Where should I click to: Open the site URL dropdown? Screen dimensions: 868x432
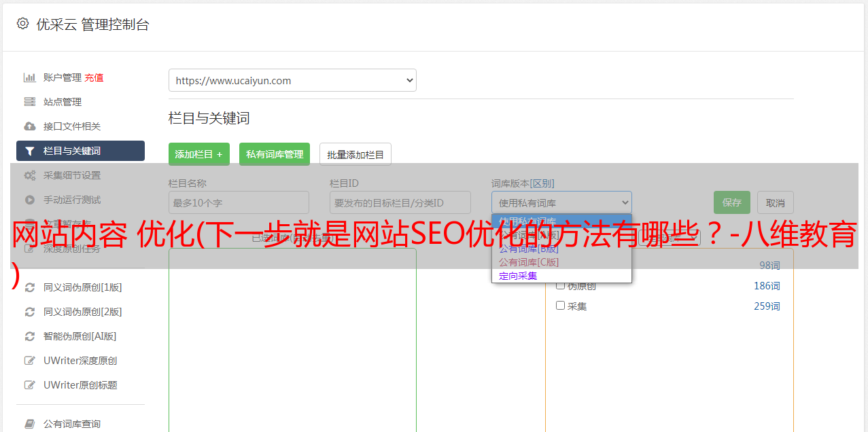point(292,80)
